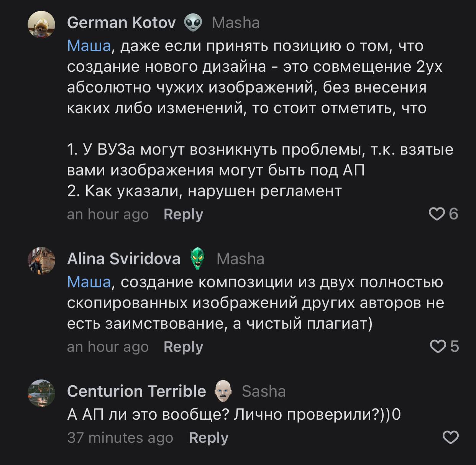Reply to German Kotov's comment
476x465 pixels.
(183, 214)
